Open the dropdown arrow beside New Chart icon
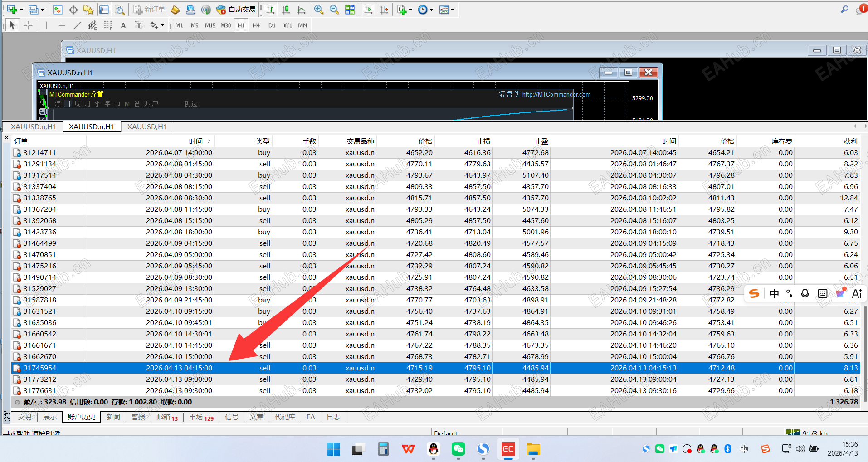The width and height of the screenshot is (868, 462). 21,10
